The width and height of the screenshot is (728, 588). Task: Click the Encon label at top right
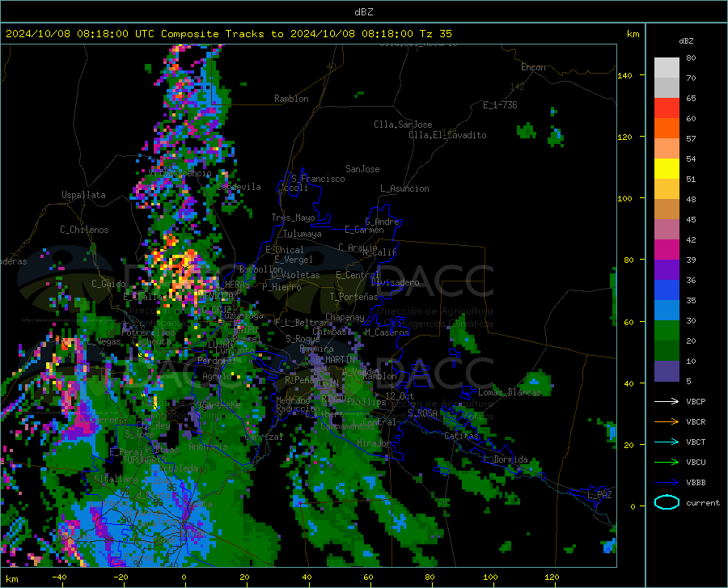point(533,67)
